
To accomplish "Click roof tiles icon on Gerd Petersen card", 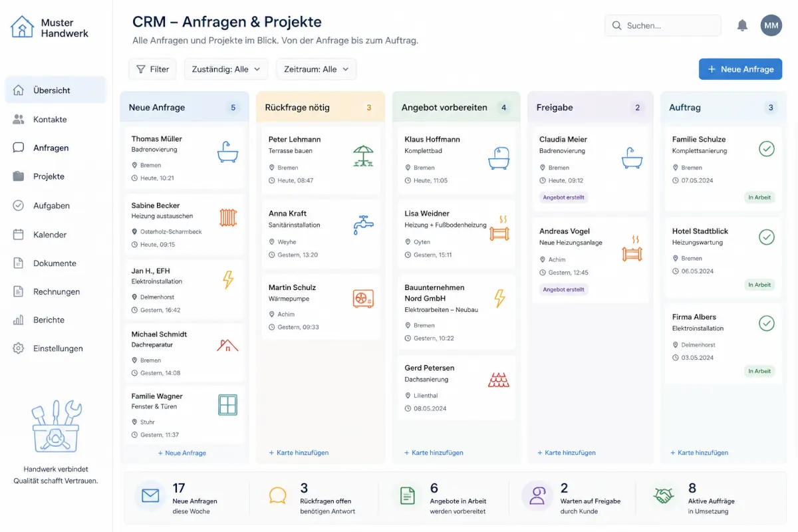I will coord(499,380).
